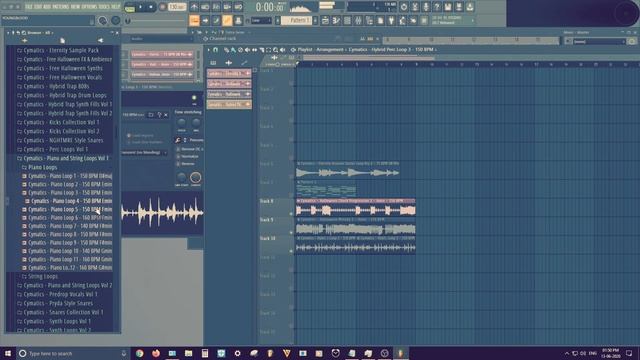The height and width of the screenshot is (360, 640).
Task: Click the View mixer toolbar icon
Action: [358, 20]
